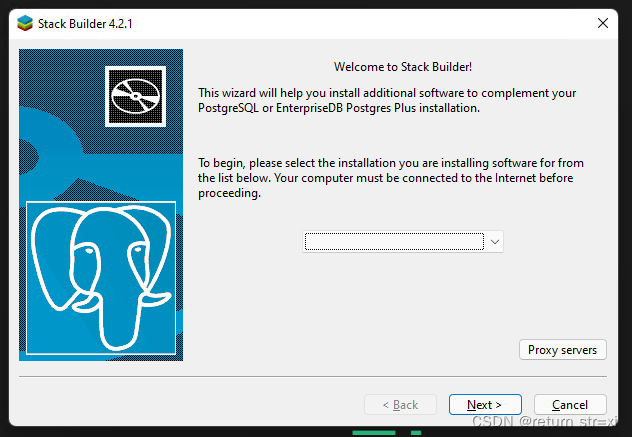This screenshot has height=437, width=632.
Task: Click the 'This wizard will help you' paragraph
Action: [x=387, y=100]
